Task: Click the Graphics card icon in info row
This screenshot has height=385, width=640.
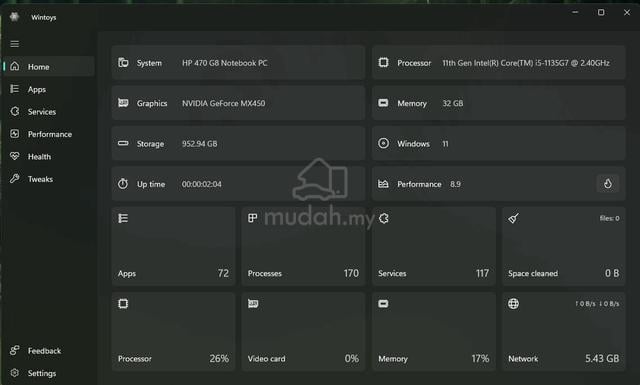Action: (x=123, y=103)
